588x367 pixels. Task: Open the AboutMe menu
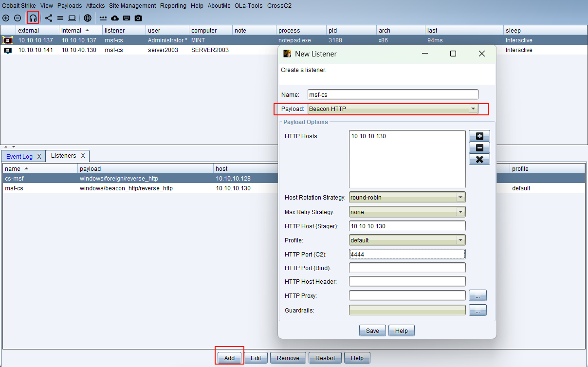pyautogui.click(x=219, y=6)
